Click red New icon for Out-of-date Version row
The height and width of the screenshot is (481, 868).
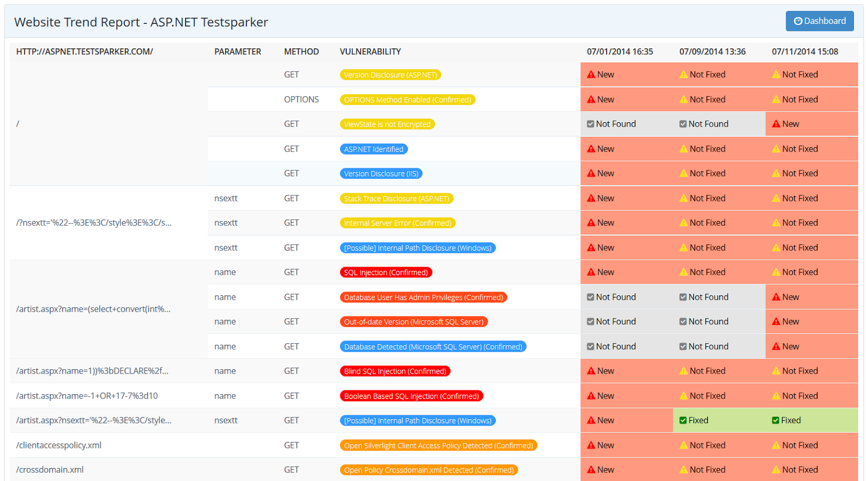tap(776, 321)
